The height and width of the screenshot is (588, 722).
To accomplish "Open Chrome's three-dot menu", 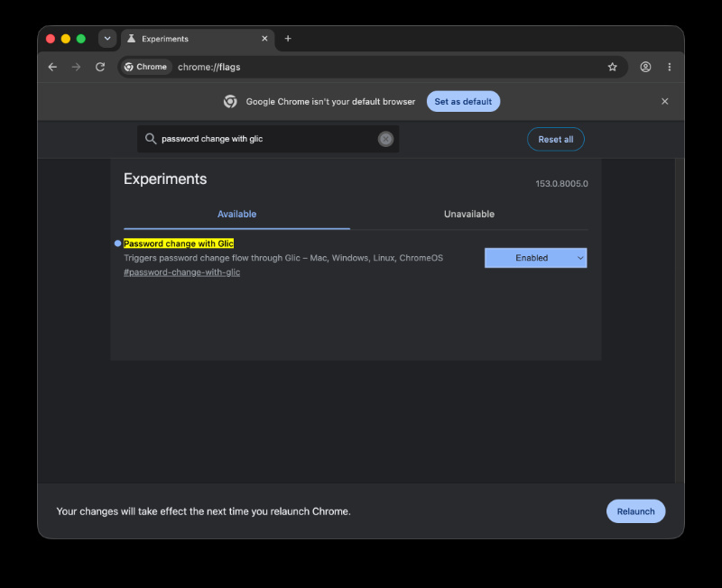I will pyautogui.click(x=669, y=67).
